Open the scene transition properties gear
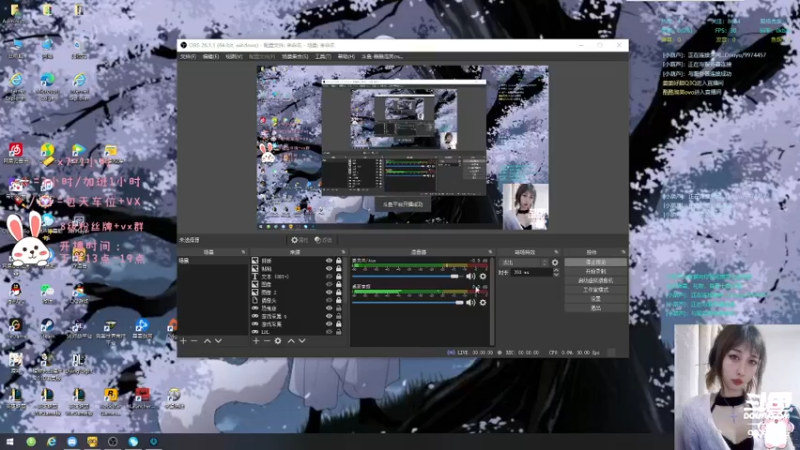This screenshot has width=800, height=450. pyautogui.click(x=555, y=263)
